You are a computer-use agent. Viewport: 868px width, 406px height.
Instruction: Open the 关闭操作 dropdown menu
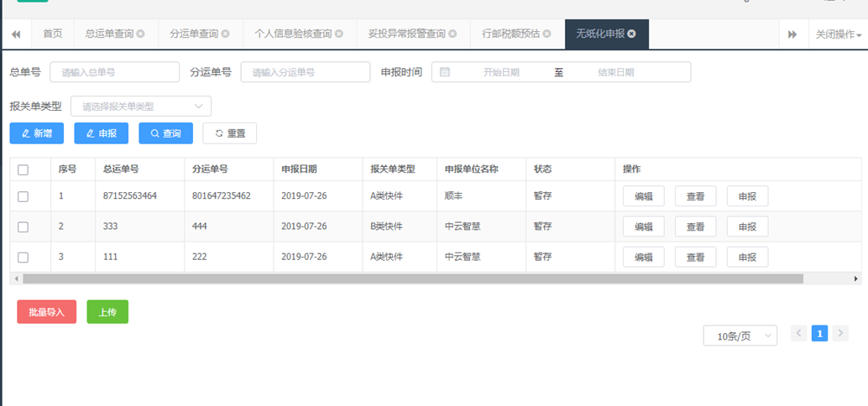838,34
